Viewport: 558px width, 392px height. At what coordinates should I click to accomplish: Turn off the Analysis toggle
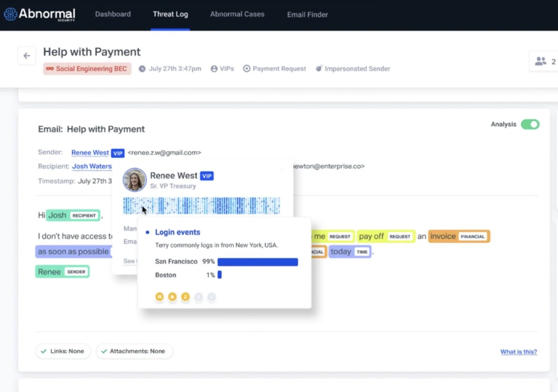click(x=530, y=124)
